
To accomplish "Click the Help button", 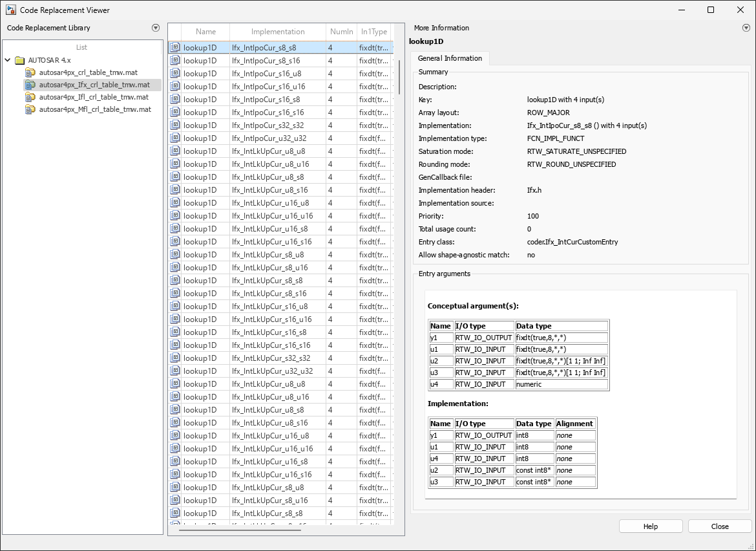I will 651,526.
